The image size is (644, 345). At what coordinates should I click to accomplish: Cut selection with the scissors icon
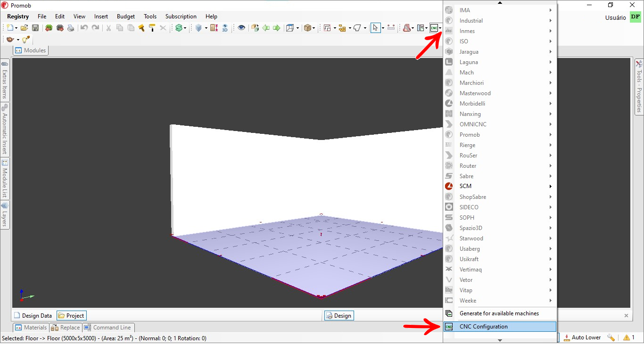(x=108, y=28)
